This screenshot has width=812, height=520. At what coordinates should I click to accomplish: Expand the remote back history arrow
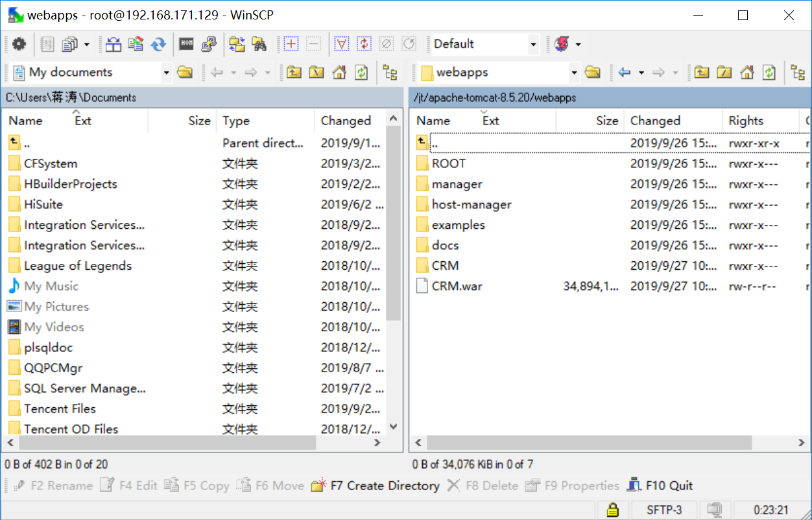coord(641,72)
